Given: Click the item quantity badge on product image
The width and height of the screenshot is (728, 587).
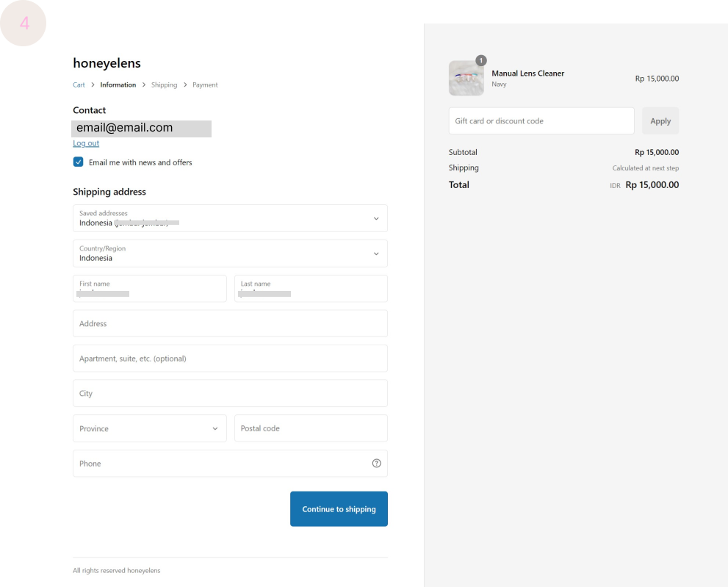Looking at the screenshot, I should pos(481,60).
